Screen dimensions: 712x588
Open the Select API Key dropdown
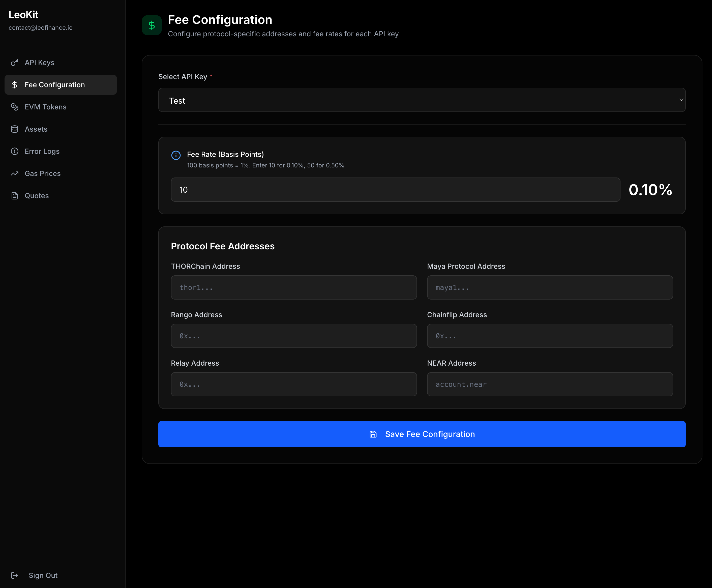(x=421, y=100)
